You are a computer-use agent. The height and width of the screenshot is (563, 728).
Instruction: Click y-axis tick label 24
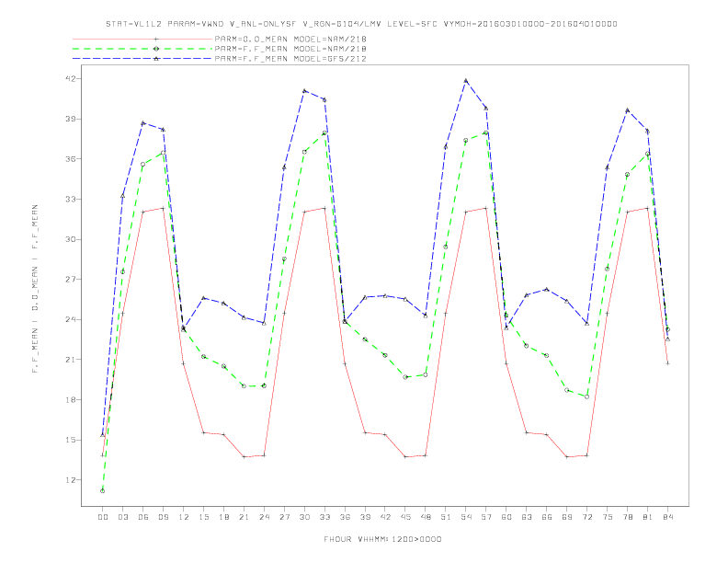(x=70, y=319)
